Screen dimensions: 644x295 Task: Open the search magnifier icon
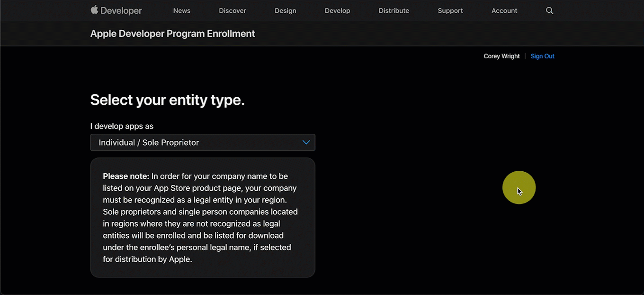coord(549,10)
